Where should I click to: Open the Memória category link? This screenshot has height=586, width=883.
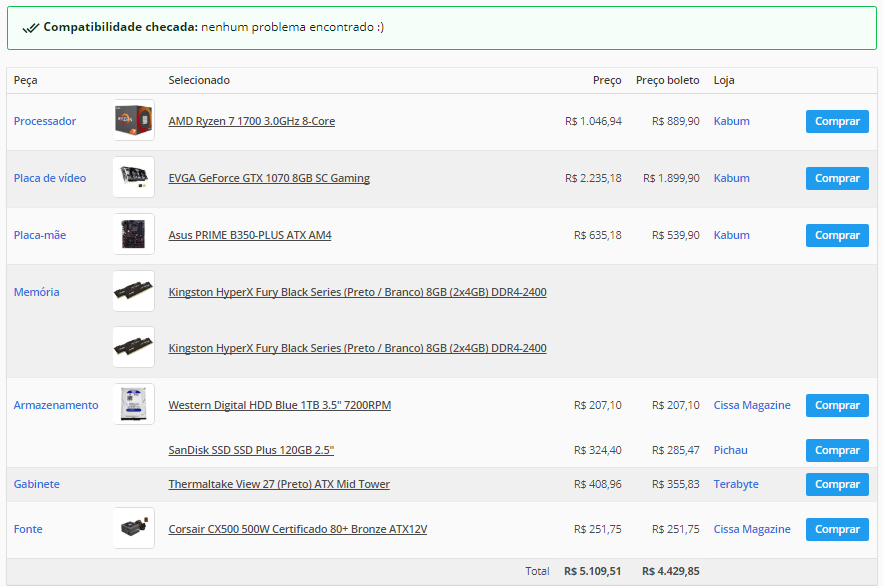(x=37, y=292)
